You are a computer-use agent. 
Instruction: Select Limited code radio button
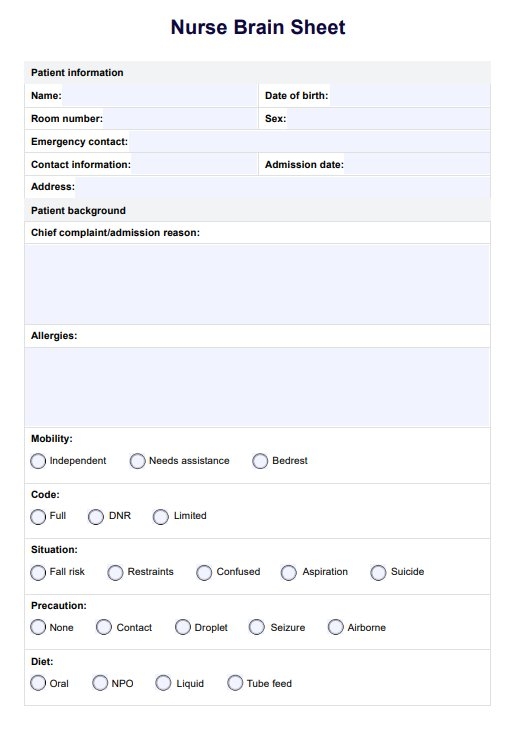click(x=161, y=517)
